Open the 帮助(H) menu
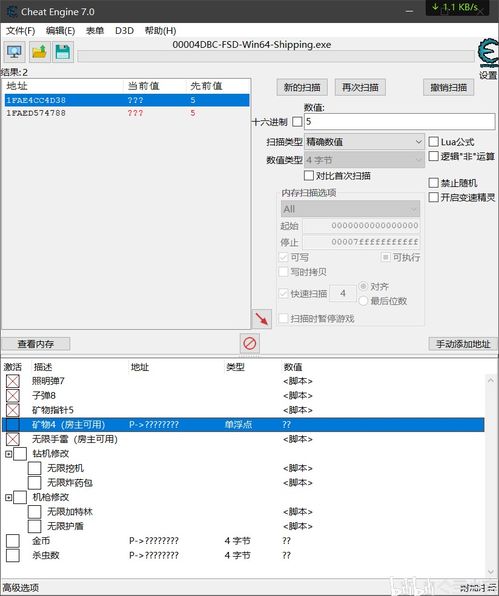Screen dimensions: 499x596 click(x=160, y=31)
